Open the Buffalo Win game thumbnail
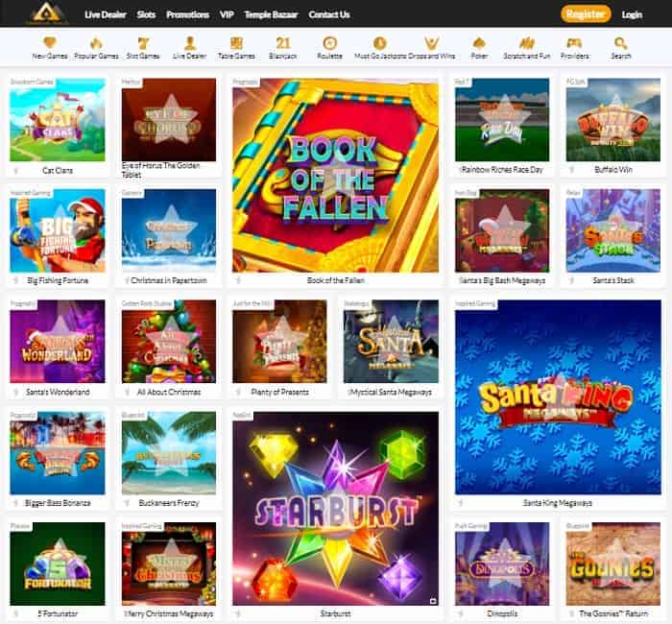 point(613,120)
